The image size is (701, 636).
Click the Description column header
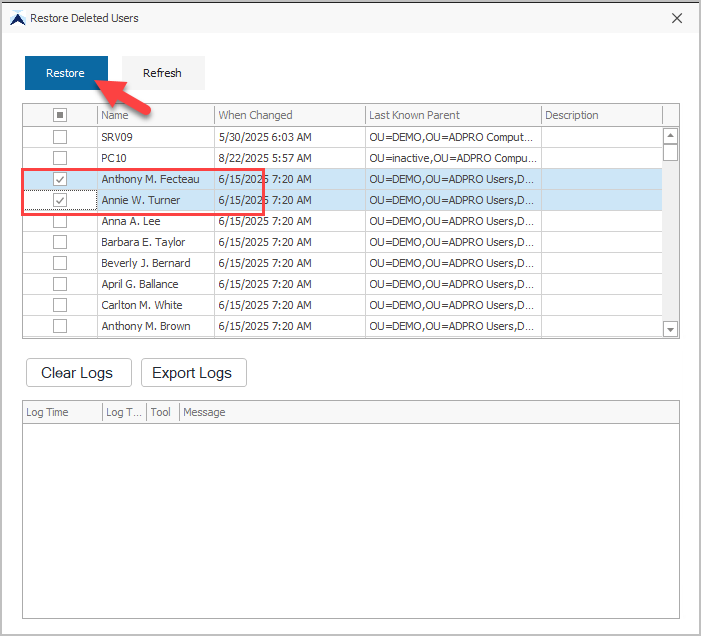pyautogui.click(x=600, y=115)
